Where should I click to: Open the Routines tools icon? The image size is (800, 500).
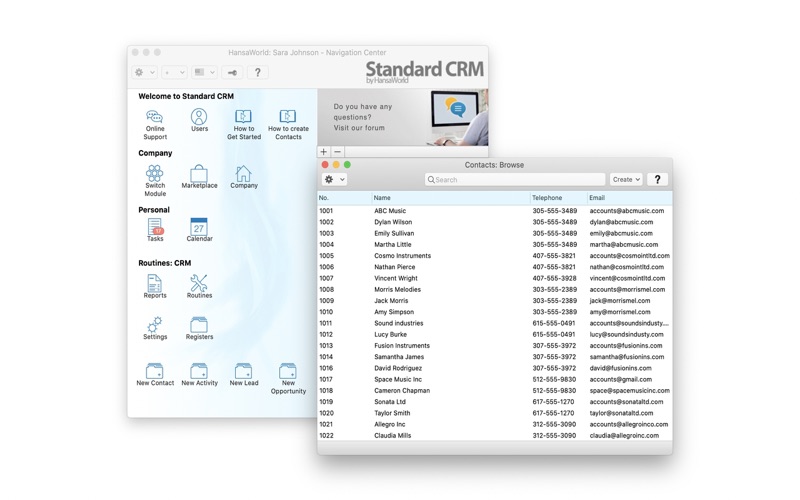pyautogui.click(x=199, y=286)
